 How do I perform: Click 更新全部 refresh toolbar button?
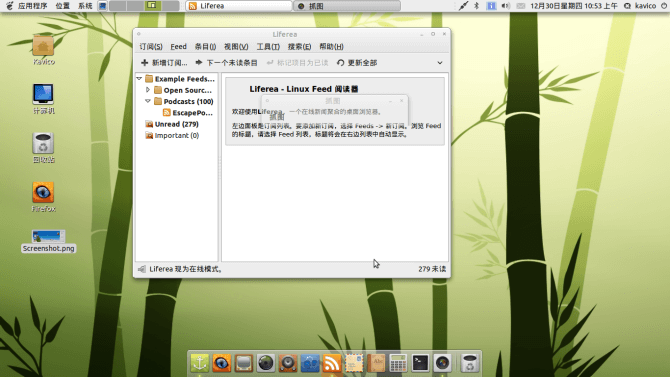[357, 63]
